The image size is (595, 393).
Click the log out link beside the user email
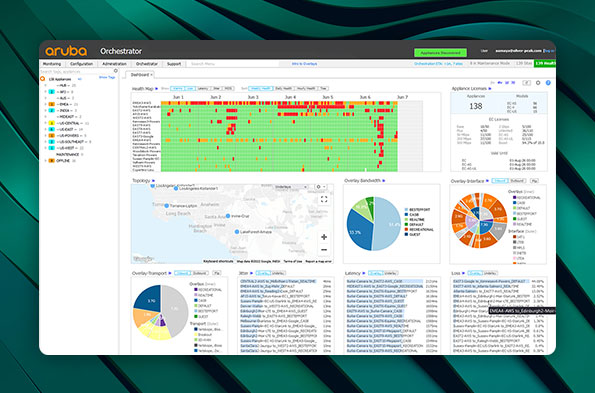click(x=549, y=51)
